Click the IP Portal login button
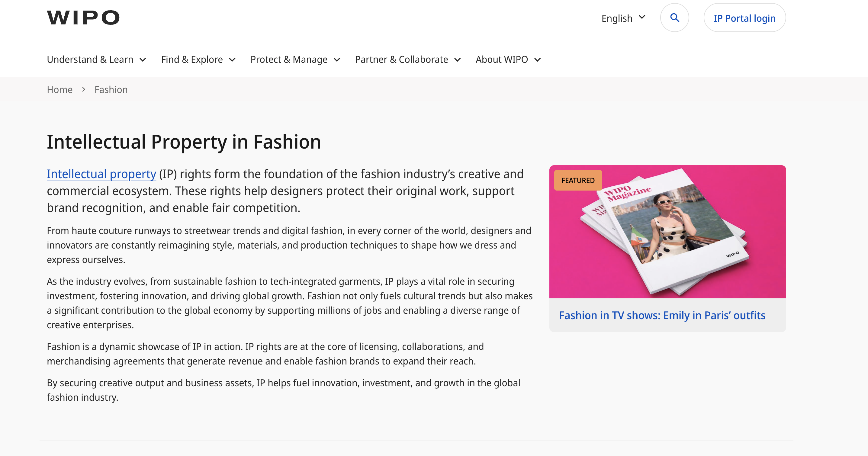868x456 pixels. [x=744, y=18]
